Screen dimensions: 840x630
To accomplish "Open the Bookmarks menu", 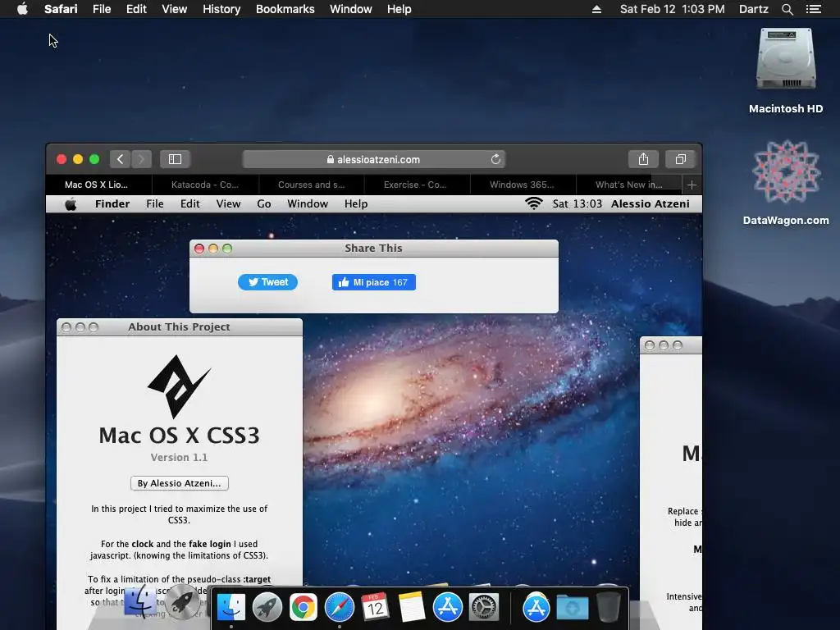I will click(x=285, y=9).
